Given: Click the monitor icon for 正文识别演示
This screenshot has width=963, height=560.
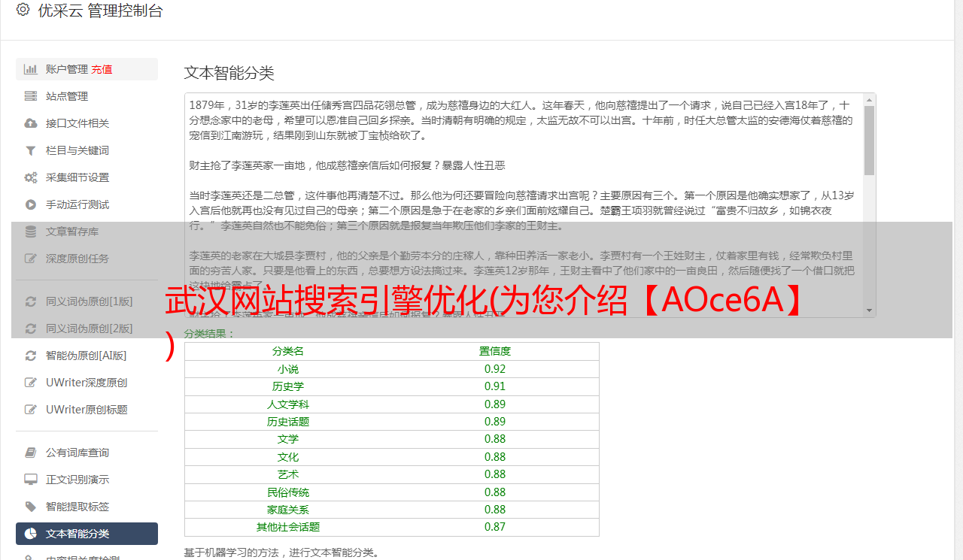Looking at the screenshot, I should point(30,480).
